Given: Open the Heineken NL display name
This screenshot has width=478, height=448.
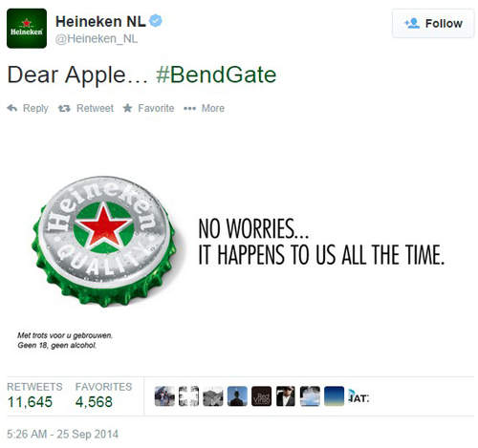Looking at the screenshot, I should click(x=100, y=21).
